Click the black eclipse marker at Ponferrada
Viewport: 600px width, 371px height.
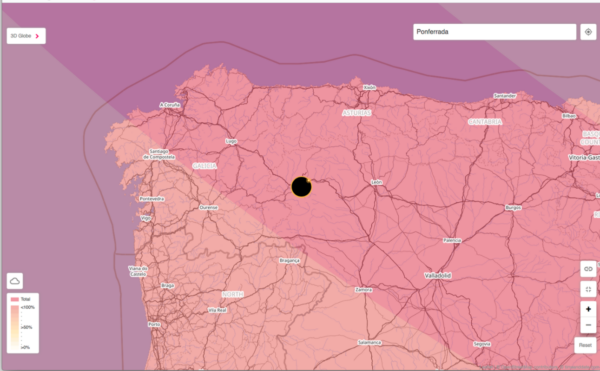pyautogui.click(x=302, y=187)
